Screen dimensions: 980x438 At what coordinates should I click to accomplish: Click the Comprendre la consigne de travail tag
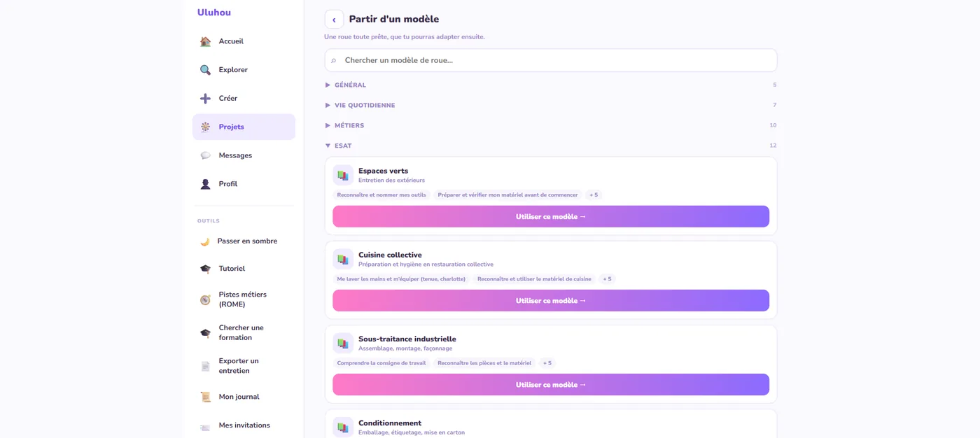tap(381, 363)
